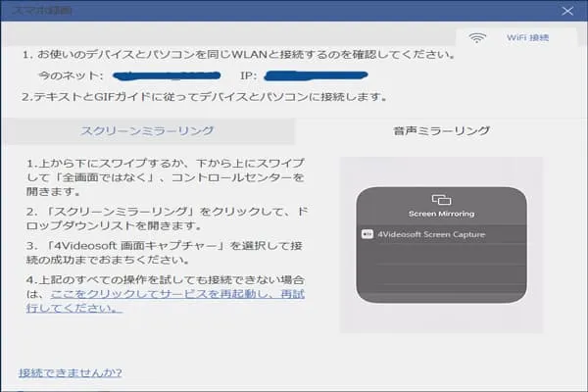Image resolution: width=588 pixels, height=392 pixels.
Task: Click the Screen Mirroring overlapping-rectangles icon
Action: pos(440,199)
